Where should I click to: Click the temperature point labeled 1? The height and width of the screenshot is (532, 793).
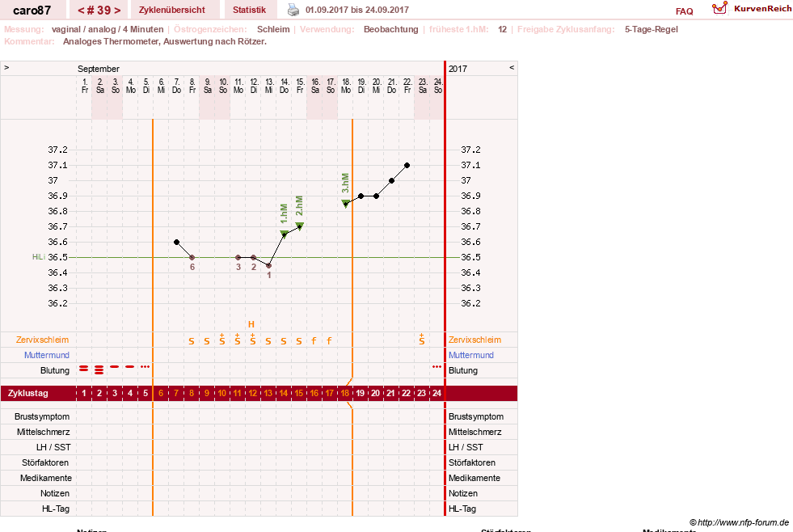[x=269, y=265]
